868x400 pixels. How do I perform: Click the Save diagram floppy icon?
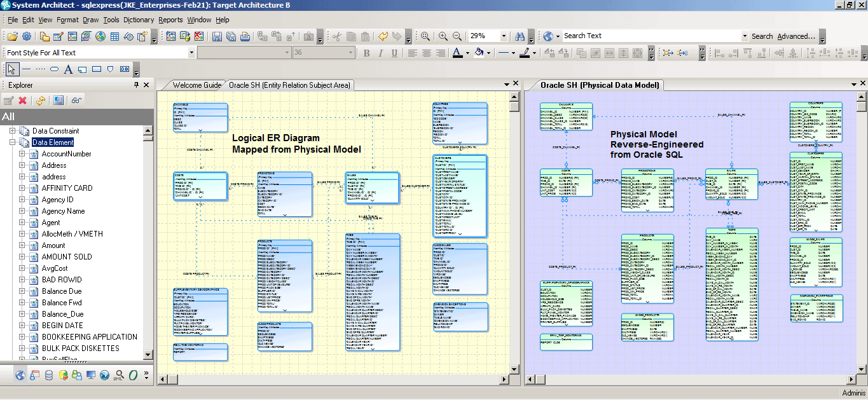tap(217, 36)
